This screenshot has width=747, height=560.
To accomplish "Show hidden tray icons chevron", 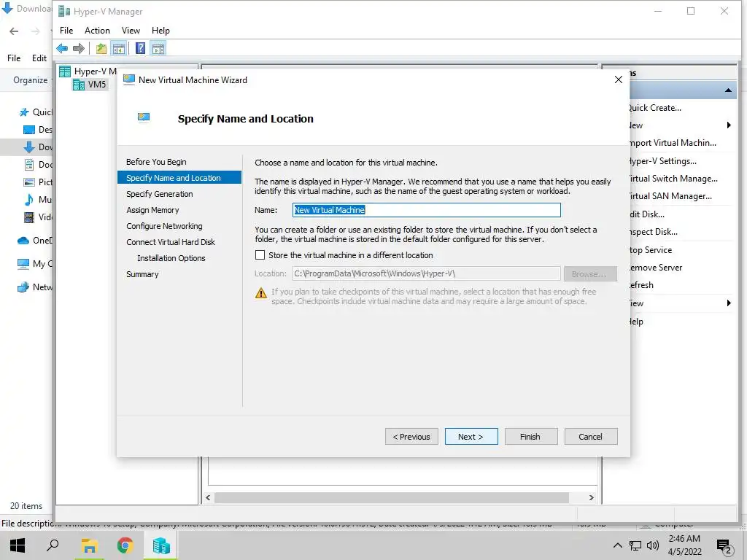I will coord(617,545).
